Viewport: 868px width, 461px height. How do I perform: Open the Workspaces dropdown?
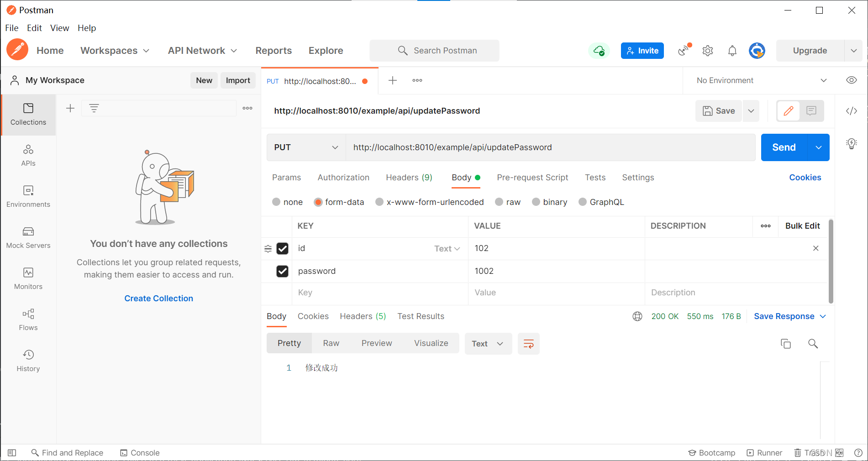pos(115,51)
